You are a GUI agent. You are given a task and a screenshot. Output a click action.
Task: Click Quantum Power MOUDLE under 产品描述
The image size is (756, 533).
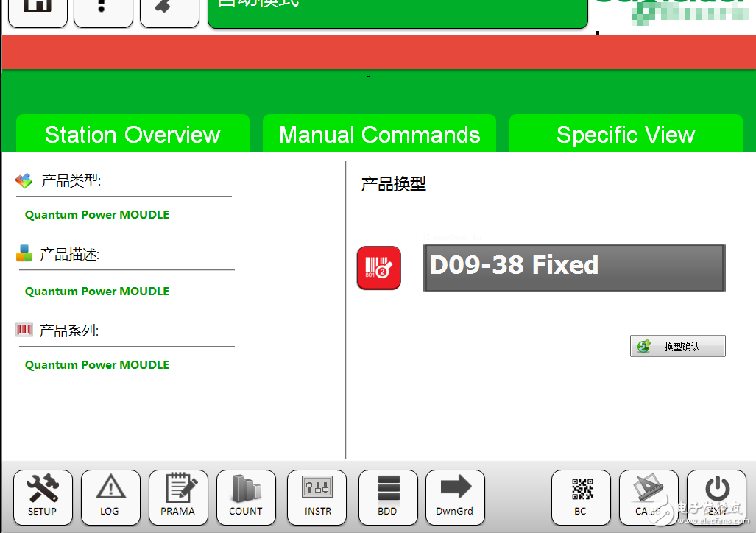[97, 292]
